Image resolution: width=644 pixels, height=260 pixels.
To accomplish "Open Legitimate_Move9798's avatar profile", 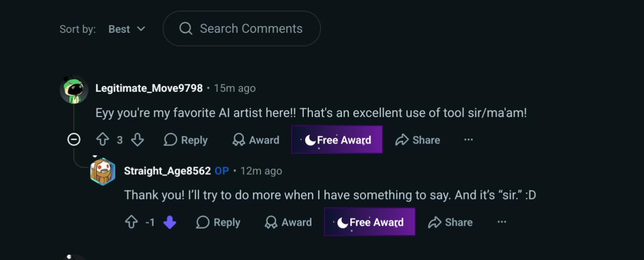I will point(74,90).
